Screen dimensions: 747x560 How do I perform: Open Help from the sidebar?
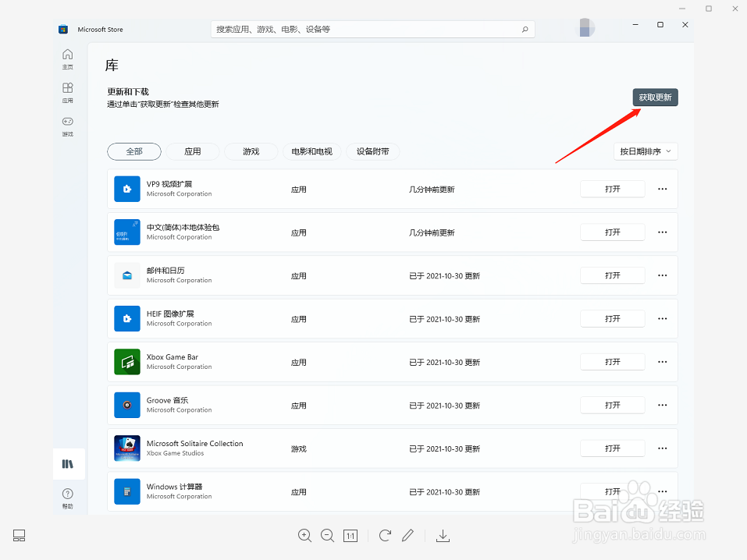68,498
